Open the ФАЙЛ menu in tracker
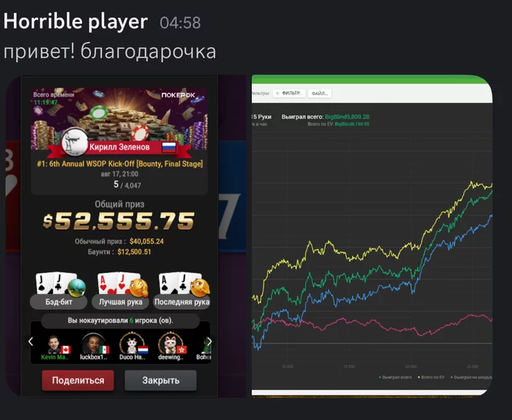The width and height of the screenshot is (512, 420). [320, 94]
